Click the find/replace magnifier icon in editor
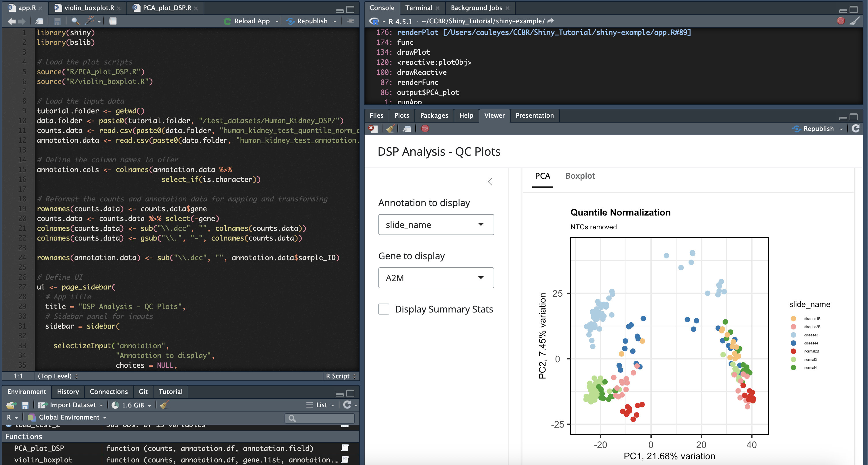The height and width of the screenshot is (465, 868). 75,21
